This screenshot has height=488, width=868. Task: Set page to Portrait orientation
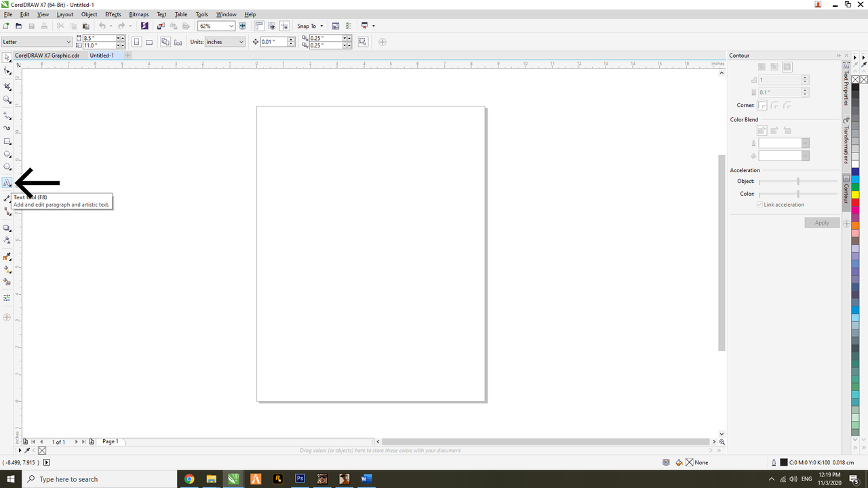[136, 42]
